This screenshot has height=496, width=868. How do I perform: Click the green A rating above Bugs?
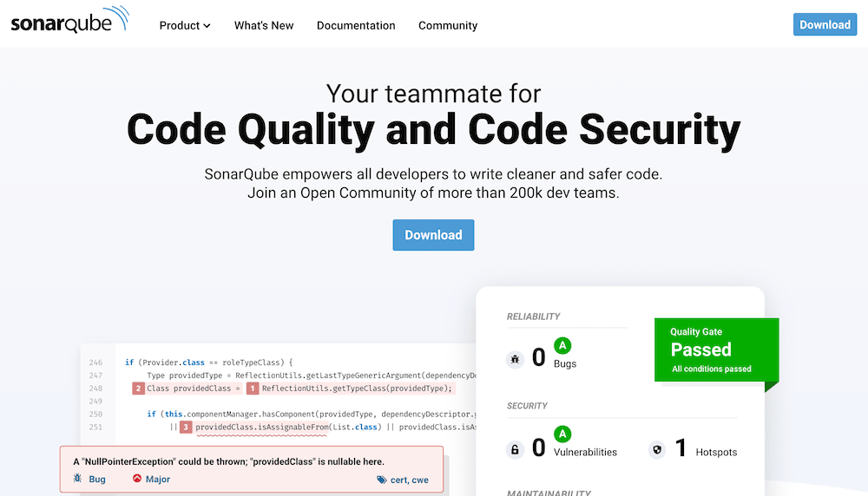562,346
